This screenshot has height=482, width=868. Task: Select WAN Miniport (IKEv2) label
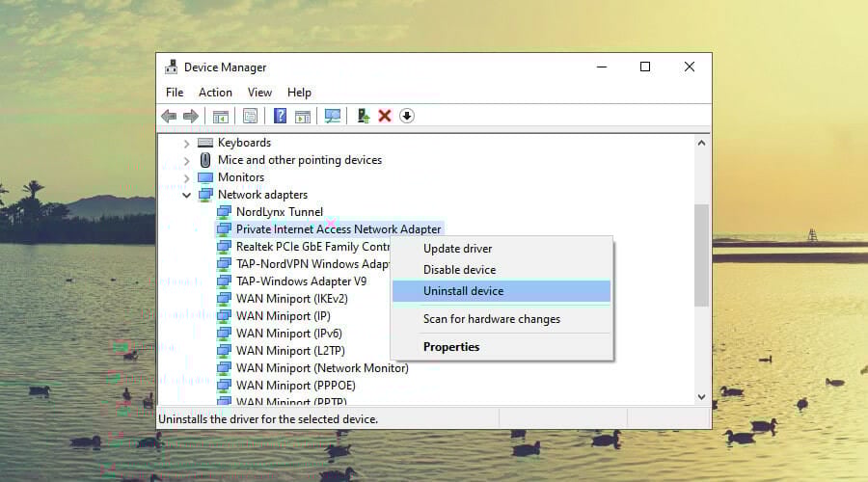click(x=291, y=299)
